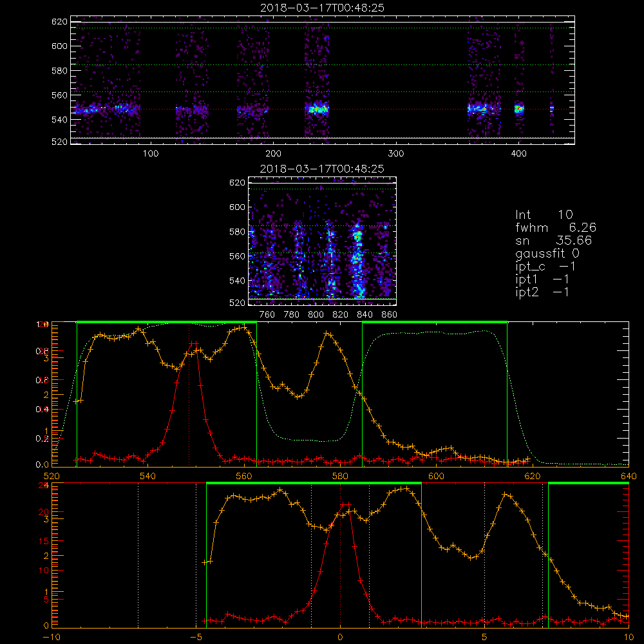Click the x-axis label 400 of top plot
This screenshot has width=644, height=644.
(518, 154)
